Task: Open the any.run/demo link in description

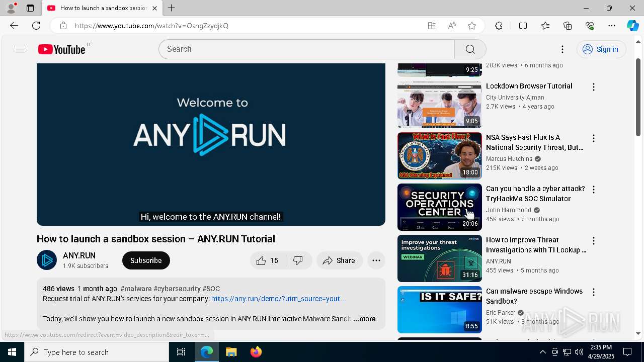Action: [278, 299]
